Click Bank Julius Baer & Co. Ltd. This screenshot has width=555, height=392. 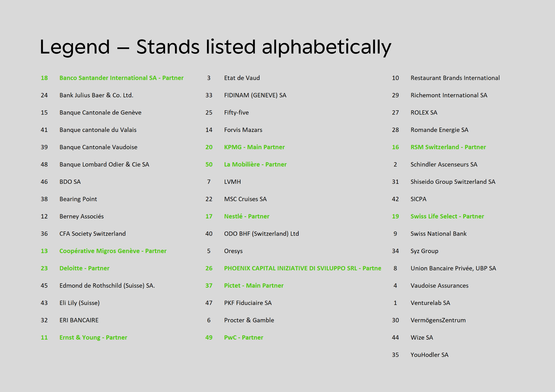[96, 95]
